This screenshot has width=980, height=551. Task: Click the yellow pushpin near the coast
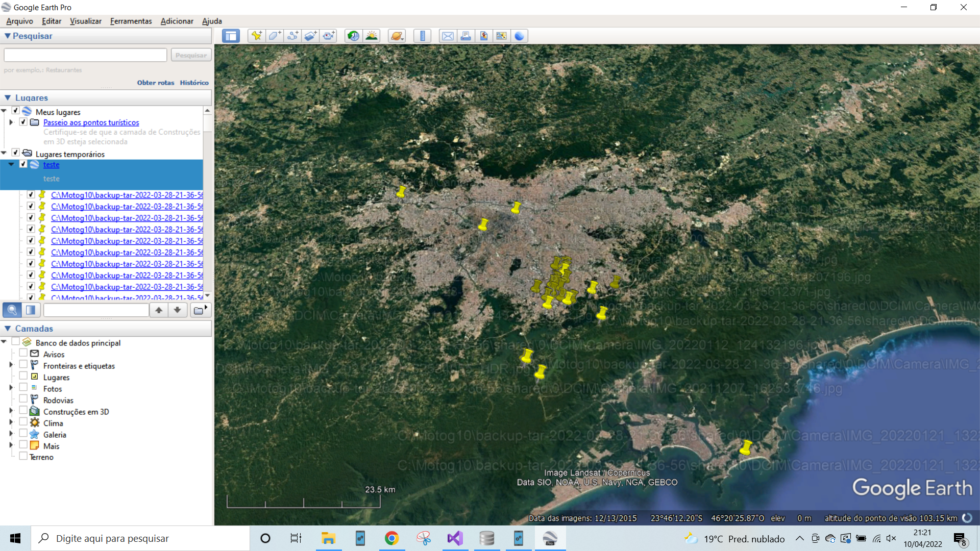[x=746, y=447]
